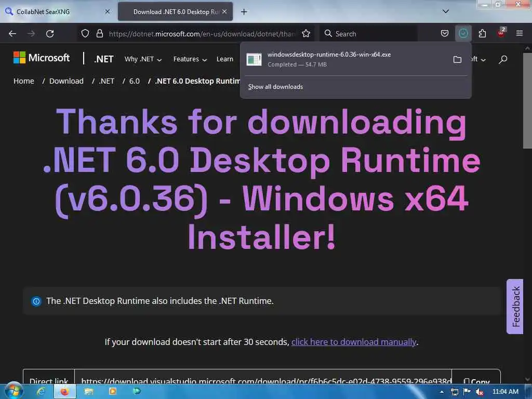Click the page vertical scrollbar thumb

coord(527,100)
